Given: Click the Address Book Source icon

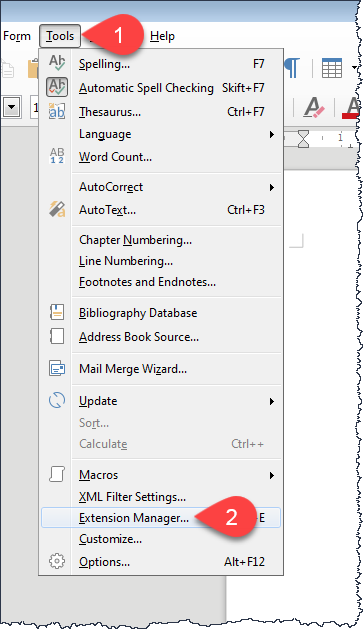Looking at the screenshot, I should point(57,336).
